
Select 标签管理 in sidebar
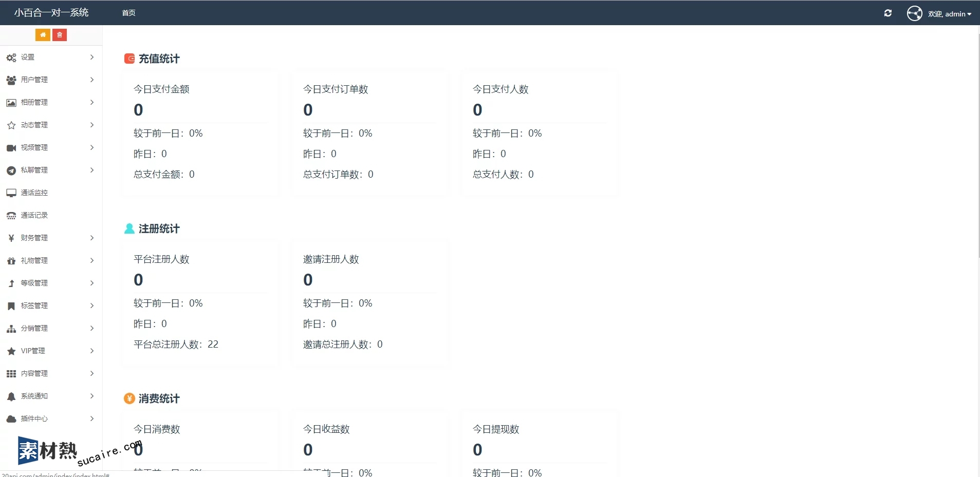(x=51, y=306)
